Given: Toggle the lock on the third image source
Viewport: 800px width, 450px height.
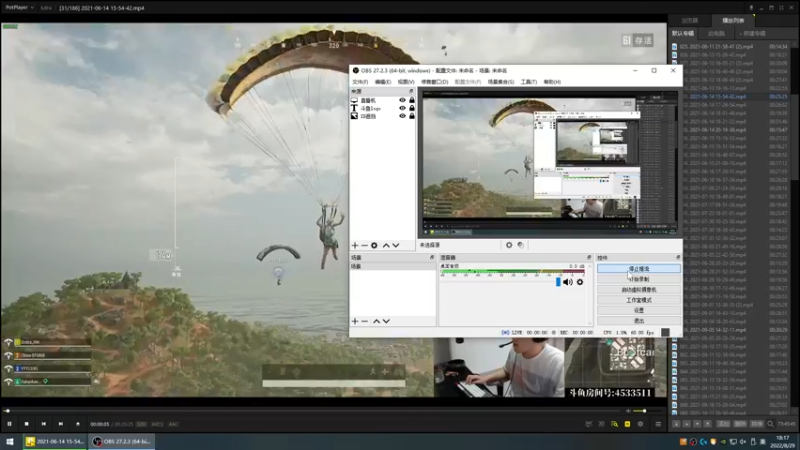Looking at the screenshot, I should point(412,116).
